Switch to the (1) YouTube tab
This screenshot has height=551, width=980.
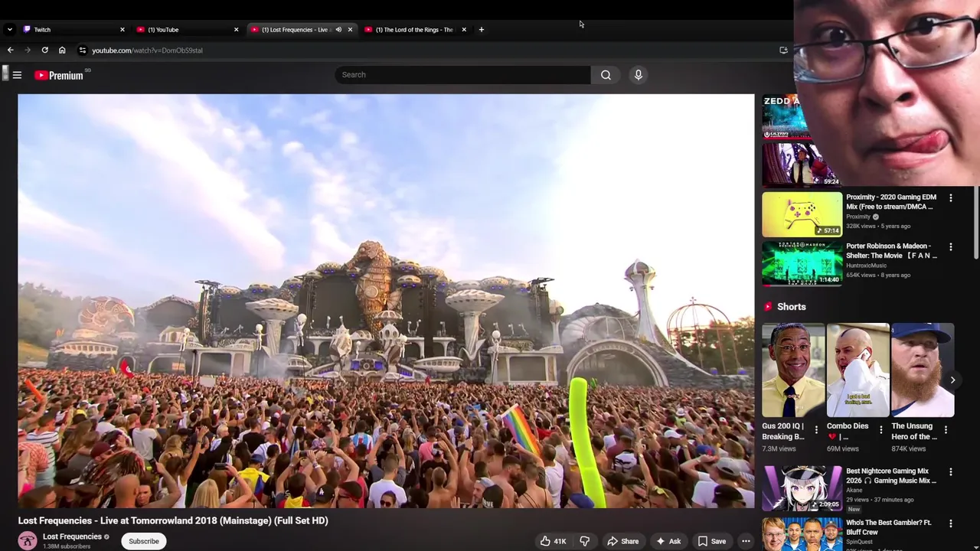[188, 30]
